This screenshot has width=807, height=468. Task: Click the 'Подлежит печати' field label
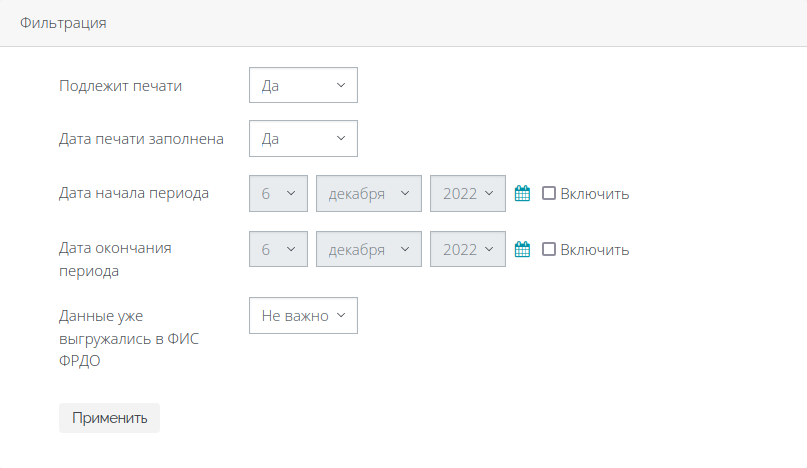120,85
